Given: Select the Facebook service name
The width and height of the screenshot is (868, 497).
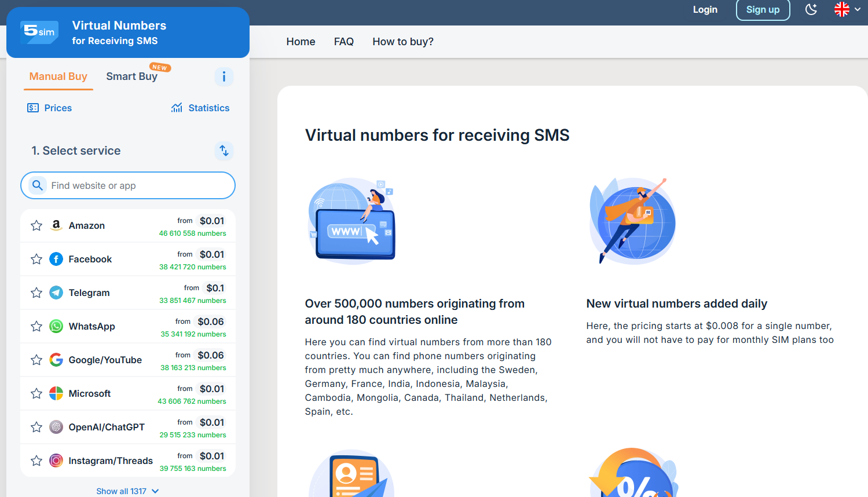Looking at the screenshot, I should point(90,259).
